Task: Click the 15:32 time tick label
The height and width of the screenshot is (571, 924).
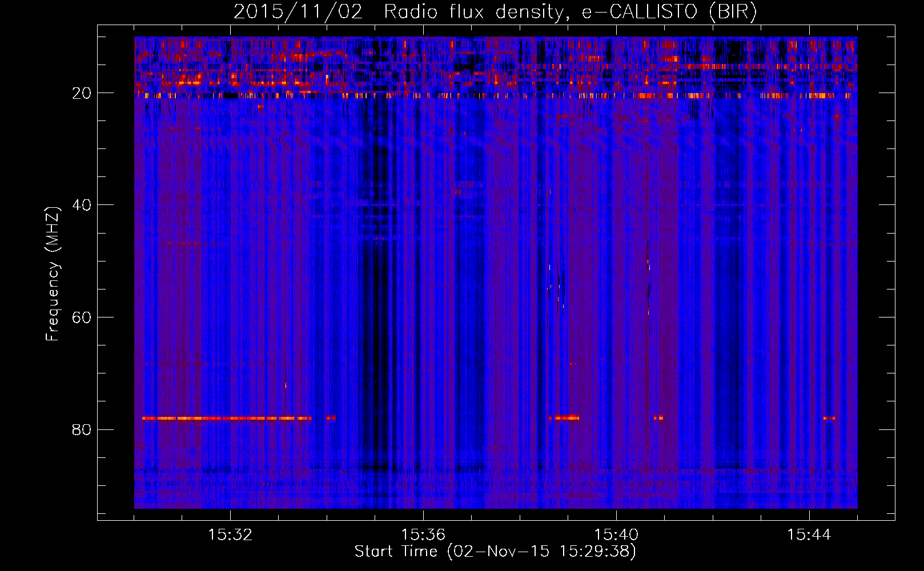Action: (x=230, y=535)
